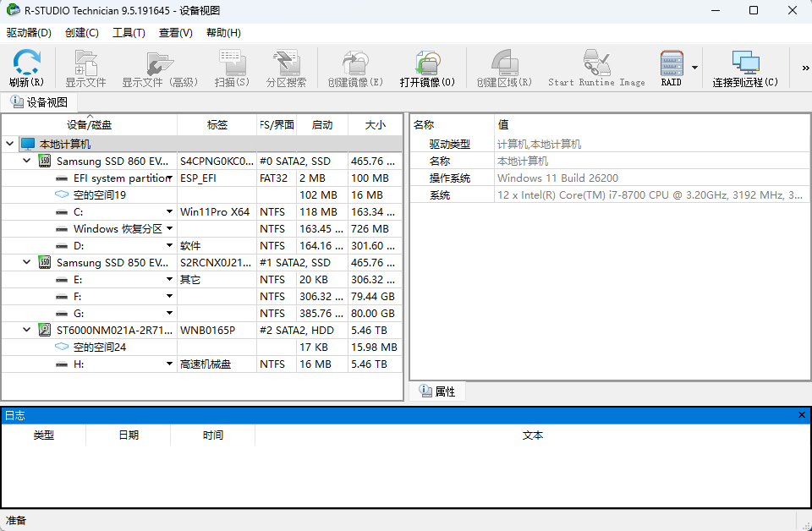Click the 系统 CPU property value
Viewport: 812px width, 531px height.
(650, 195)
